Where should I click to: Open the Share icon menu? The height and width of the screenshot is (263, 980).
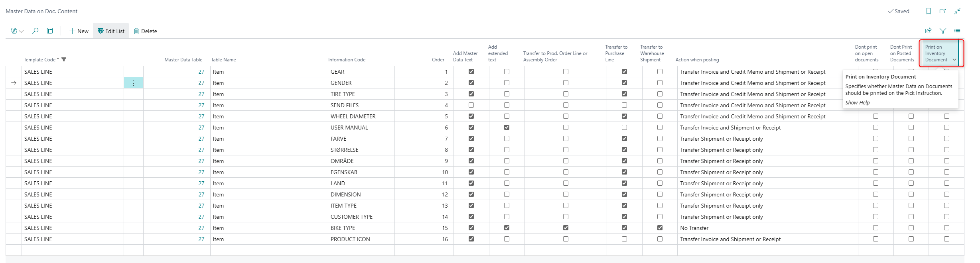(x=928, y=31)
